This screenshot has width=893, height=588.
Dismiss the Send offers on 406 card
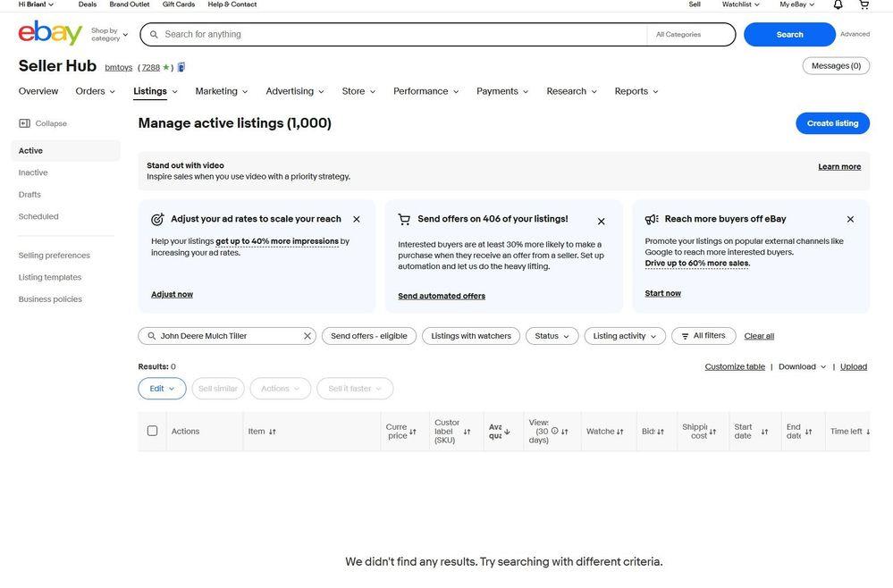coord(601,222)
